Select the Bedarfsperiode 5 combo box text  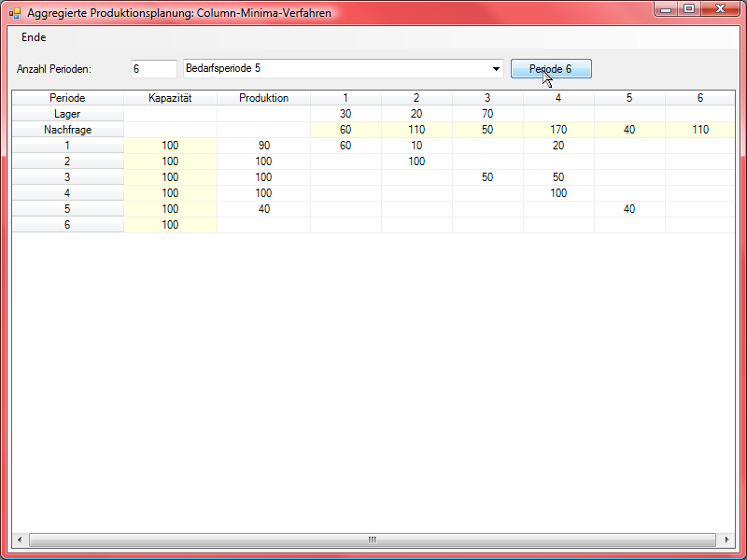tap(336, 69)
